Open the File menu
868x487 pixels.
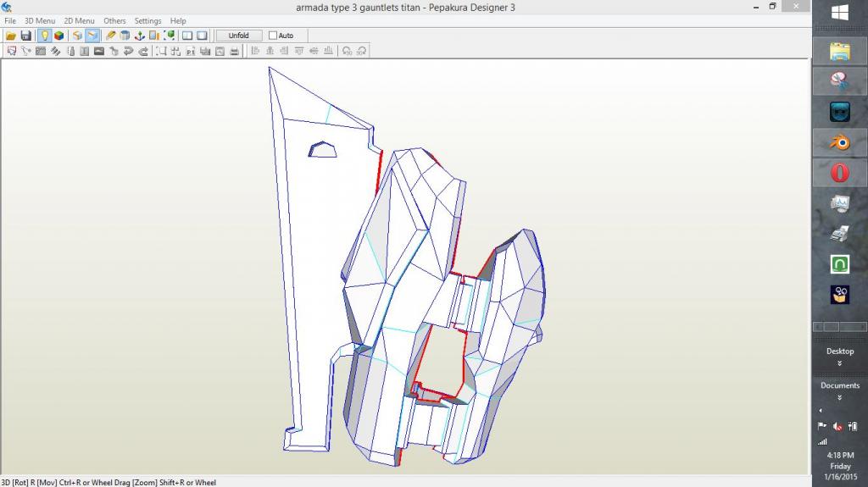pos(10,20)
